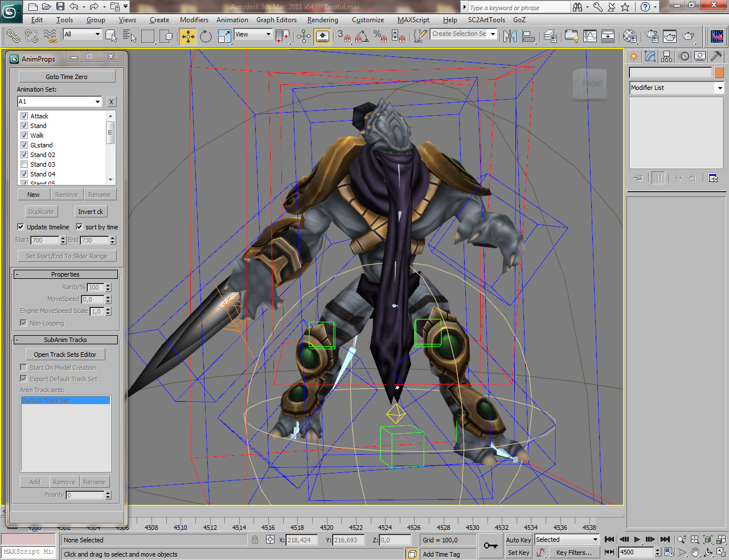Select the Select and Rotate tool
The image size is (729, 560).
(x=206, y=37)
